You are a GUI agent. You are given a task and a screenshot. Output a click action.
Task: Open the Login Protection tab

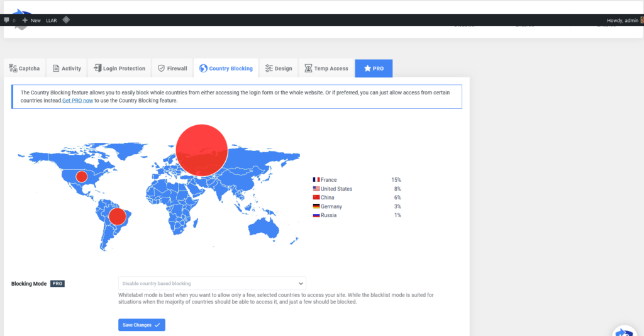119,68
